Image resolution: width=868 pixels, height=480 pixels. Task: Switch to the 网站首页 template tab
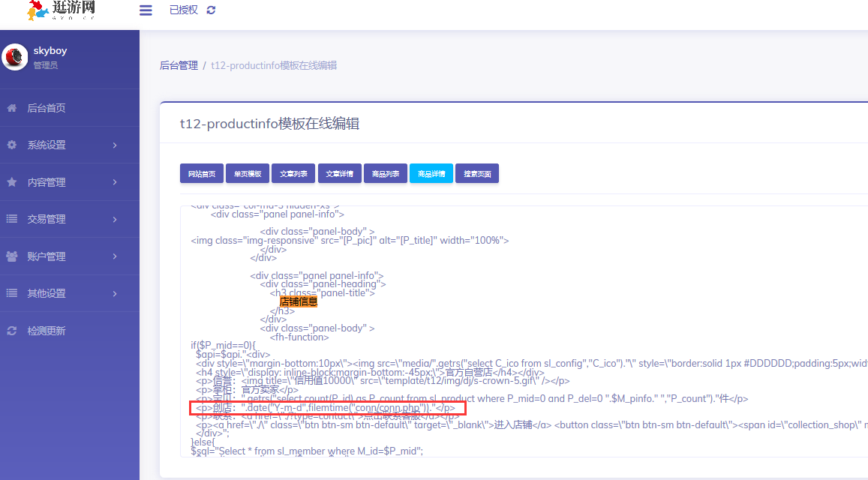click(202, 173)
